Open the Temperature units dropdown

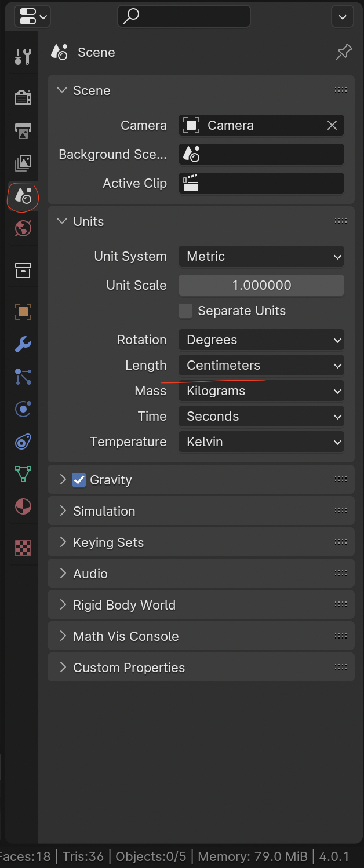[x=261, y=442]
